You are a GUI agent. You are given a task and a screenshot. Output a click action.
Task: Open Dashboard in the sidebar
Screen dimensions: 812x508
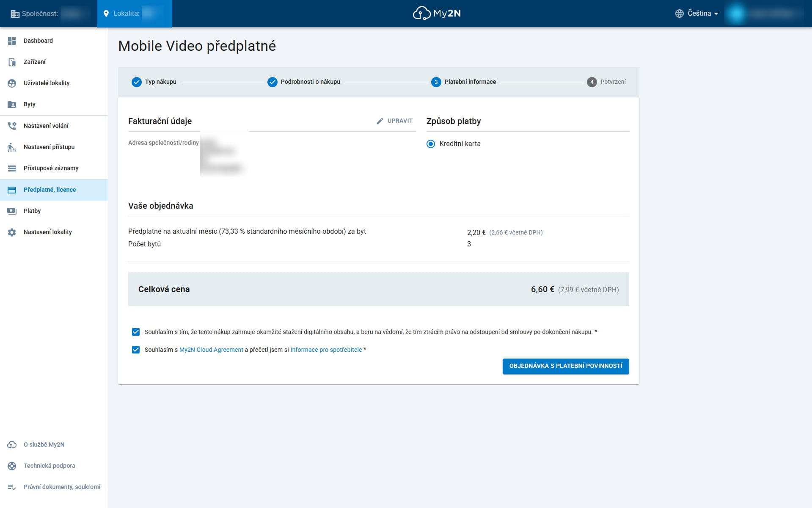click(54, 41)
